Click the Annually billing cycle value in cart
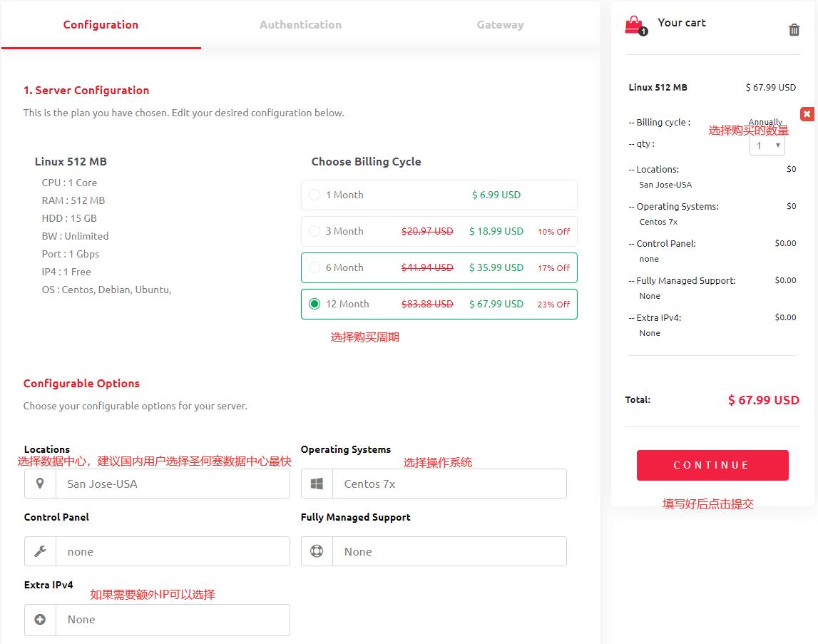The width and height of the screenshot is (818, 644). (765, 122)
